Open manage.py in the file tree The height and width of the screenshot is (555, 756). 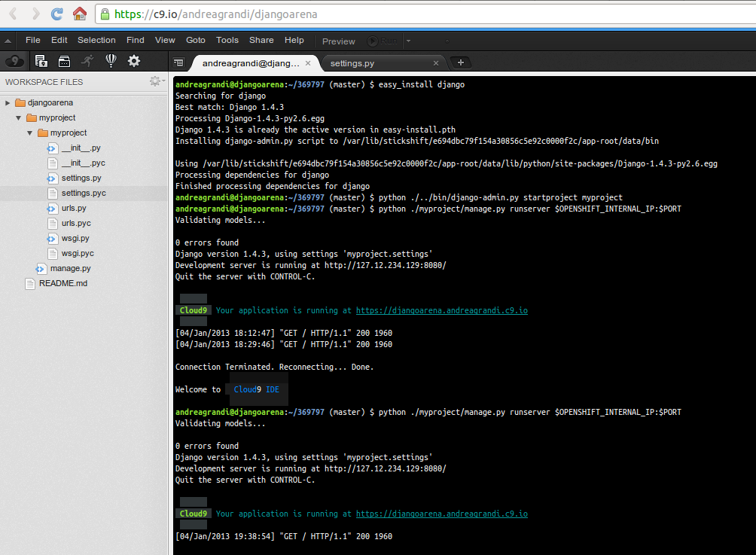[70, 269]
